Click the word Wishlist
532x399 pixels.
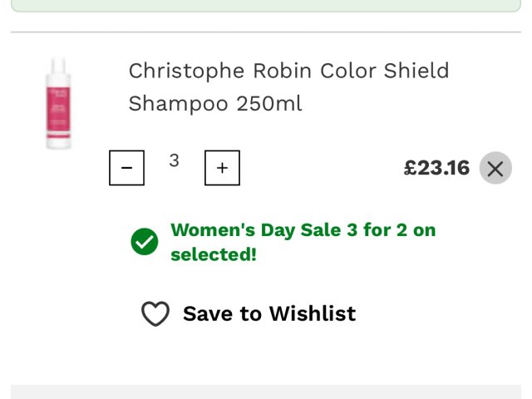(x=312, y=313)
